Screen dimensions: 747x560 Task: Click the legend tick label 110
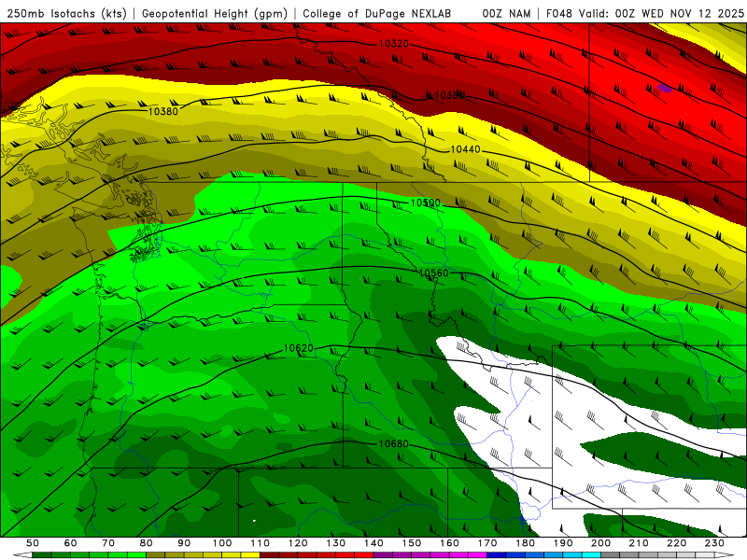click(x=261, y=543)
